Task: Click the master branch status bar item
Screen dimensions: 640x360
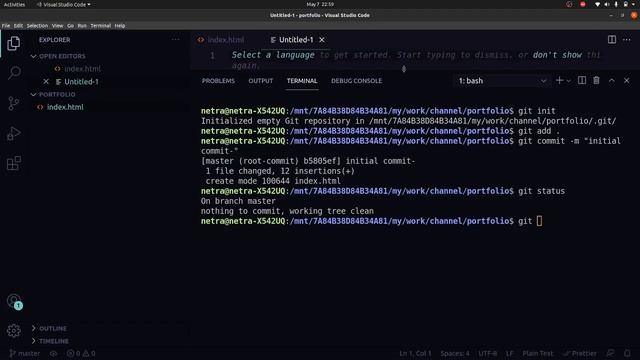Action: [x=25, y=353]
